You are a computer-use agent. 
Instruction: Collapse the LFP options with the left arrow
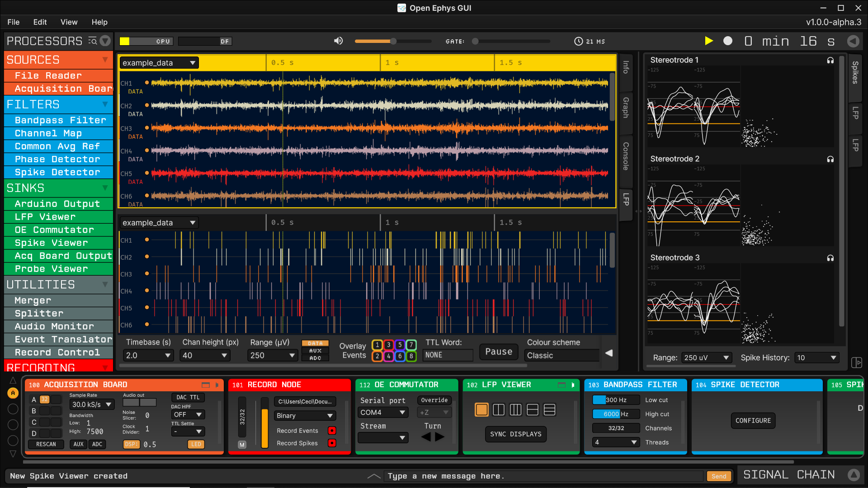pos(609,353)
